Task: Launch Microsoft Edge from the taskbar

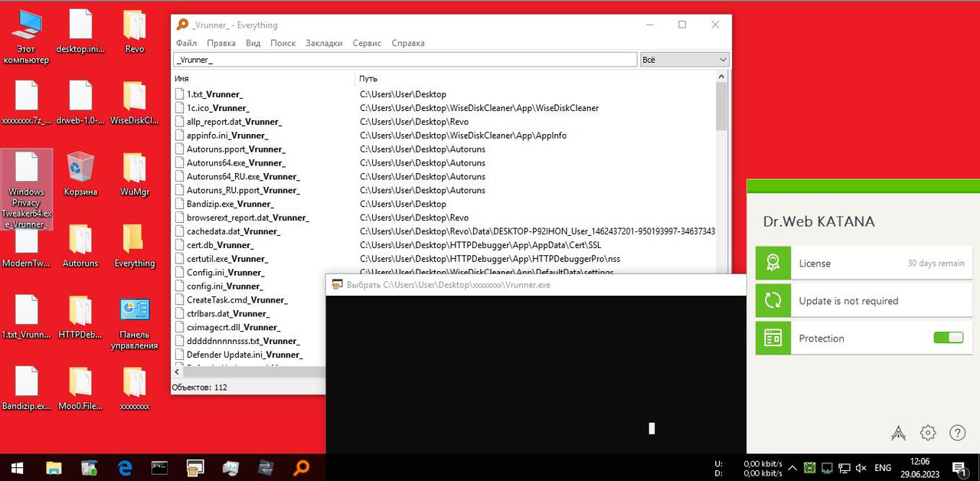Action: point(125,467)
